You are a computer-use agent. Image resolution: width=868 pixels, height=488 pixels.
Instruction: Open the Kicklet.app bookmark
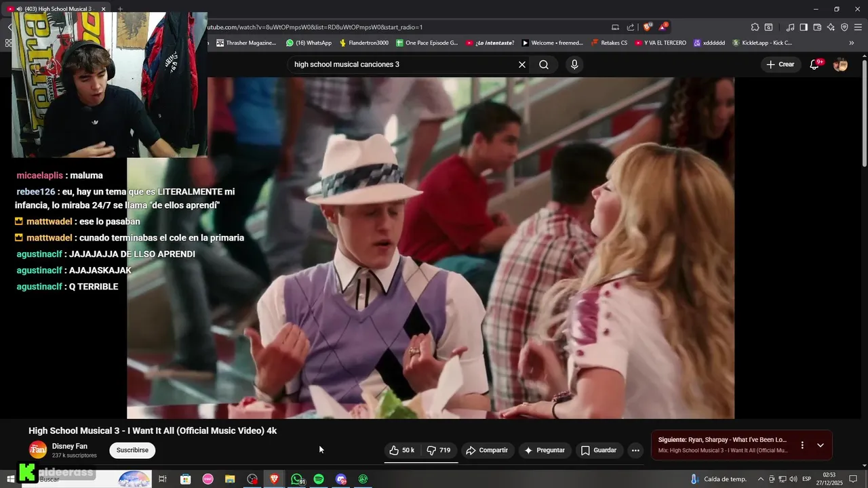click(762, 43)
